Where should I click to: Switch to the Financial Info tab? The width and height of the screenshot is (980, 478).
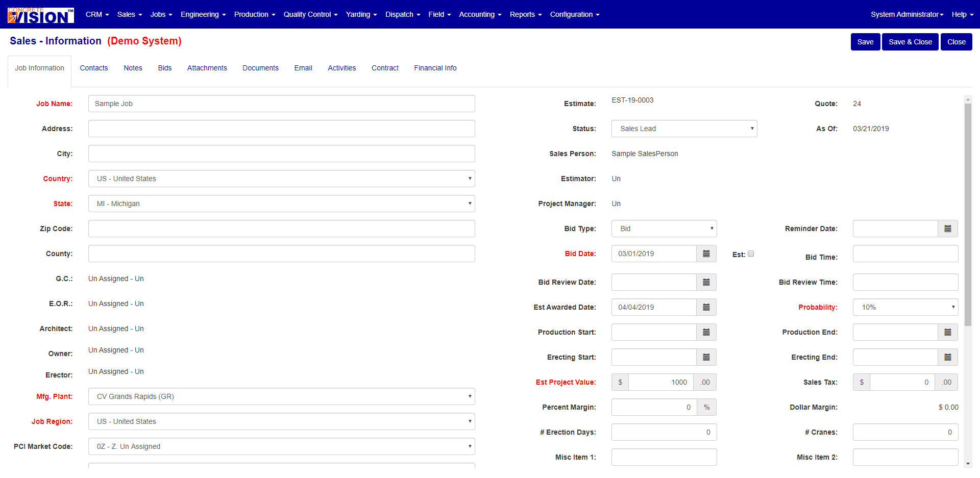(435, 68)
